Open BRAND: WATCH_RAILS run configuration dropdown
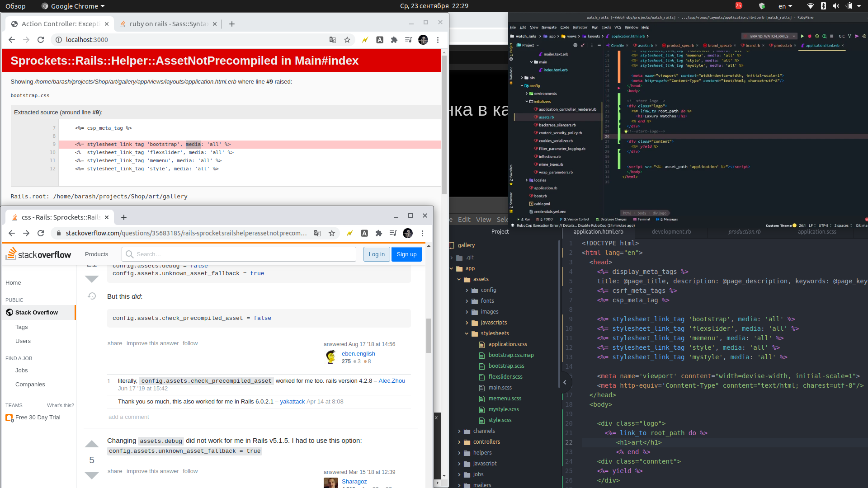Screen dimensions: 868x488 pos(769,36)
